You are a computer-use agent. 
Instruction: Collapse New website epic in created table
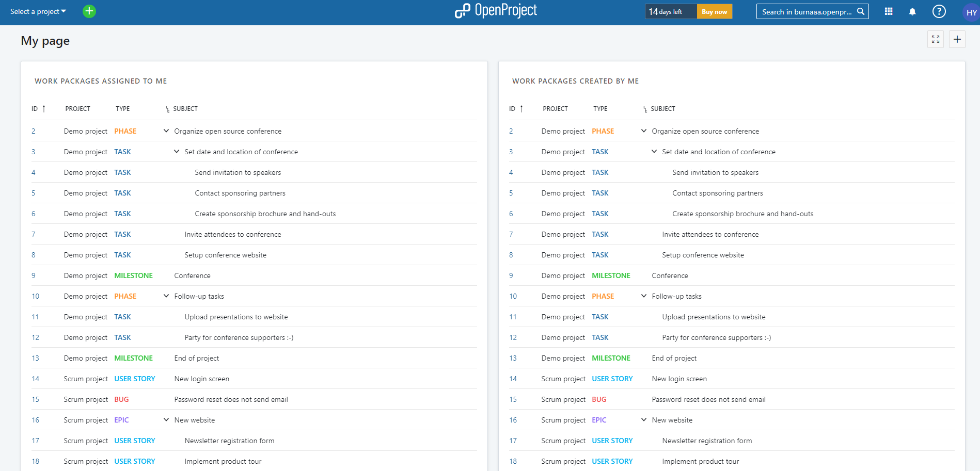pyautogui.click(x=644, y=420)
